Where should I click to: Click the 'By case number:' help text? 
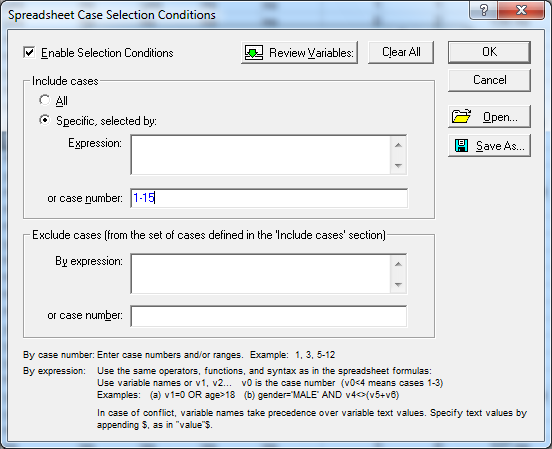[59, 355]
